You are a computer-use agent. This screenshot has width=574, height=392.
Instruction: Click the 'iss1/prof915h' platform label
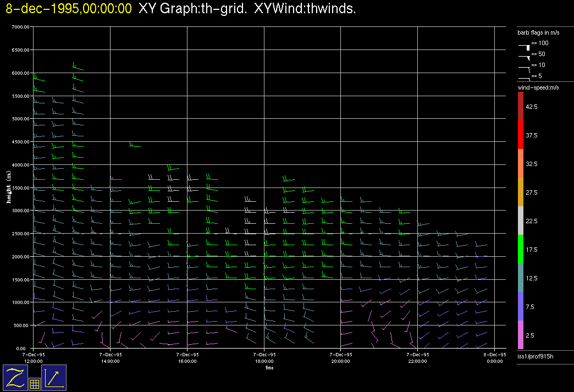pyautogui.click(x=536, y=357)
